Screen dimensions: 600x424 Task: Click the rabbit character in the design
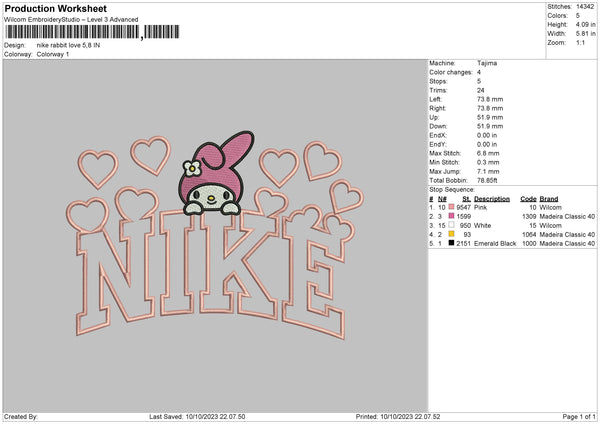click(x=215, y=173)
